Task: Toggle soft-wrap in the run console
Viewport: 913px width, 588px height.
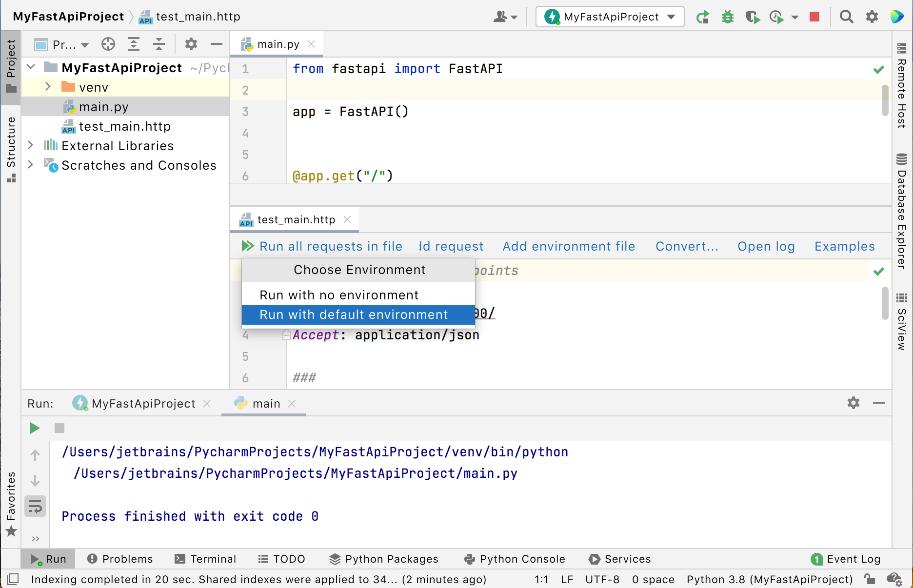Action: tap(35, 506)
